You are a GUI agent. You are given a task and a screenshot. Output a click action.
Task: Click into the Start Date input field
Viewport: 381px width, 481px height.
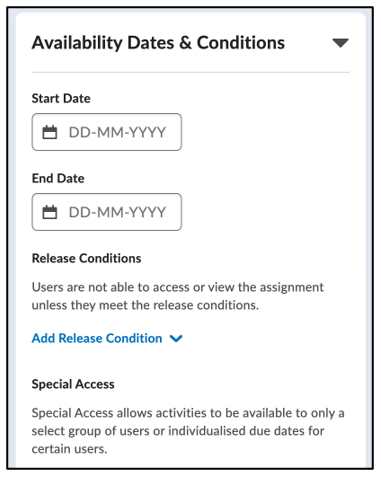tap(107, 132)
